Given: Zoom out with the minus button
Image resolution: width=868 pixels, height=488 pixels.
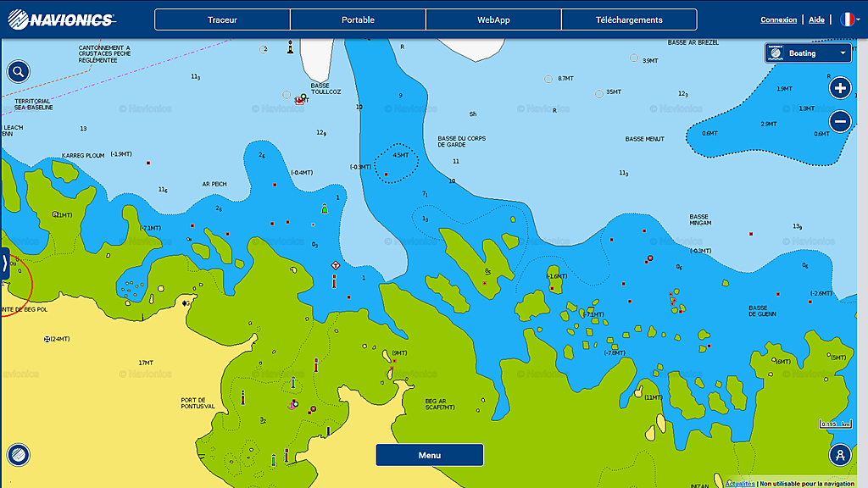Looking at the screenshot, I should 840,122.
